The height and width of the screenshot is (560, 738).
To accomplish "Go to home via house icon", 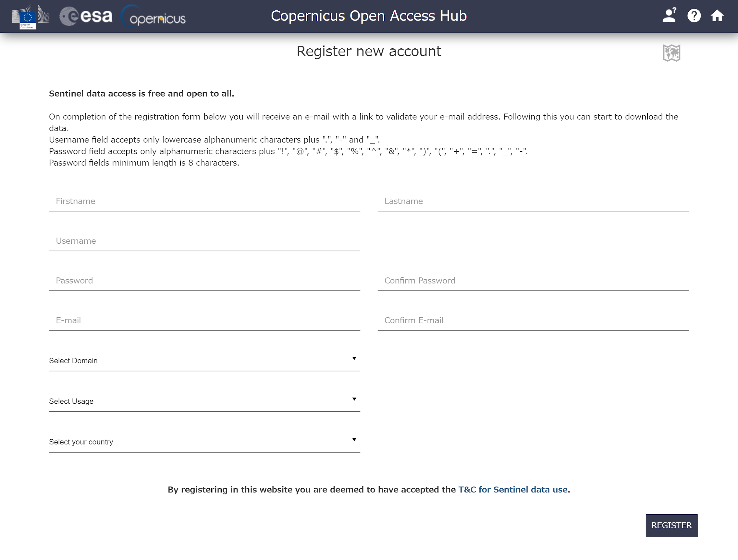I will (x=717, y=16).
